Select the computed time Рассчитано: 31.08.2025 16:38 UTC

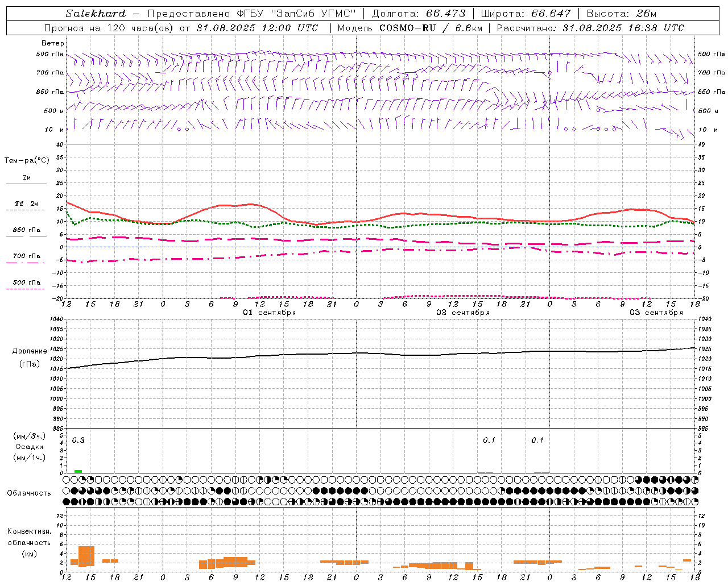pos(590,28)
